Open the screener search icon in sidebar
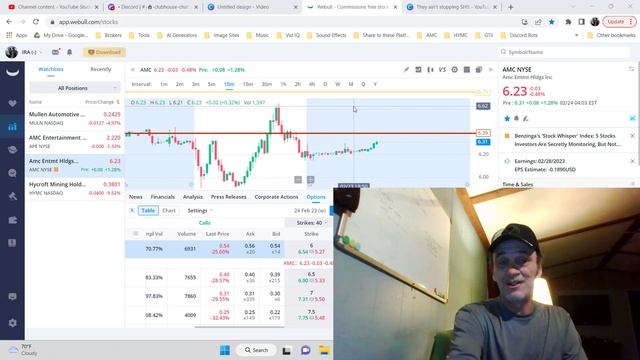640x360 pixels. coord(13,173)
